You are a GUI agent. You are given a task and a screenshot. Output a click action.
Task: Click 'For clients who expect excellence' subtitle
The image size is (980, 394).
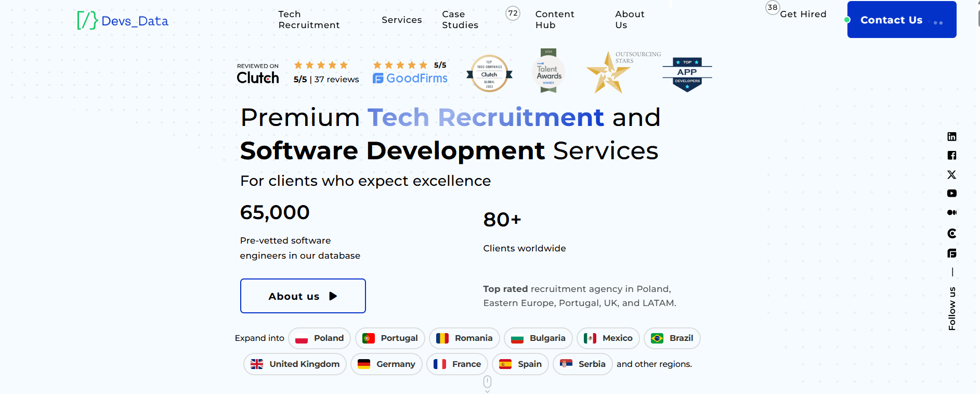coord(365,181)
